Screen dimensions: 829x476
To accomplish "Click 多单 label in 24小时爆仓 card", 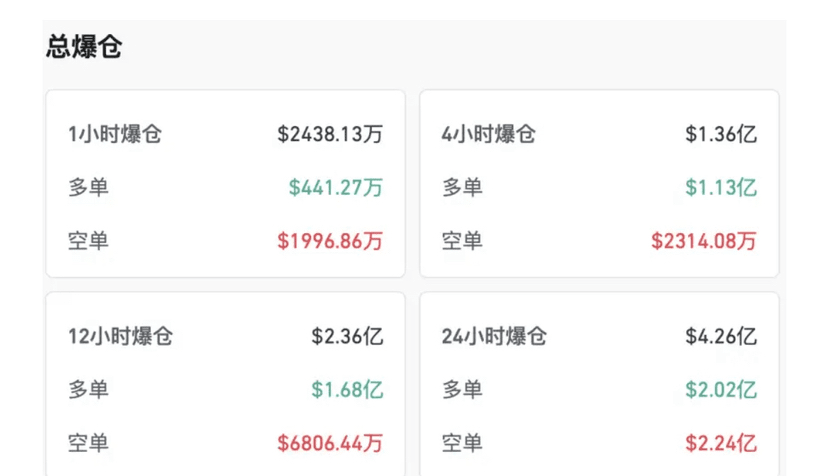I will pos(462,389).
